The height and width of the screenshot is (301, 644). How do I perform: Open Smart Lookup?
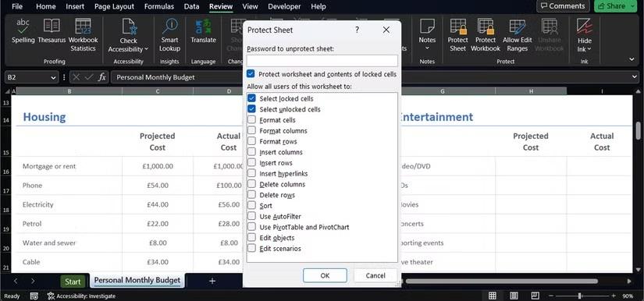pos(169,35)
